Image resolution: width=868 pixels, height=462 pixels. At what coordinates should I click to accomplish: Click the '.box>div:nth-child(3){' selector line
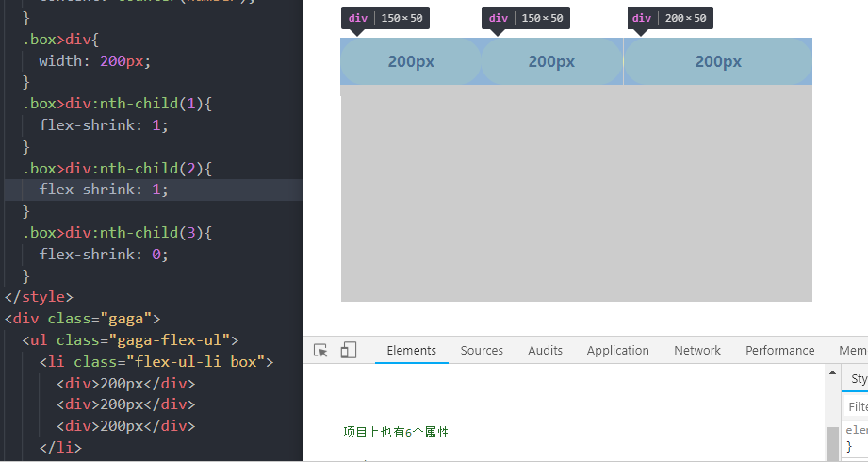(x=117, y=233)
